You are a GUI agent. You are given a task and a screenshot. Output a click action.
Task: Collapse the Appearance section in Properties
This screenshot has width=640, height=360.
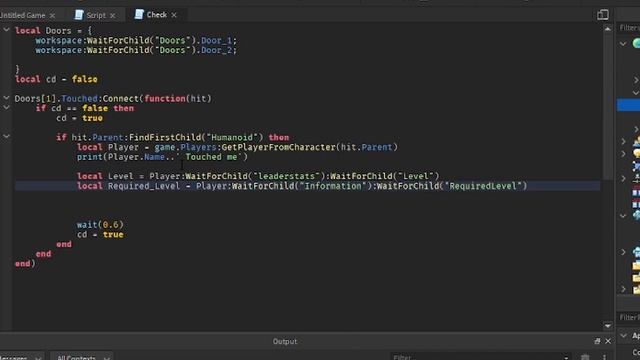pos(623,336)
